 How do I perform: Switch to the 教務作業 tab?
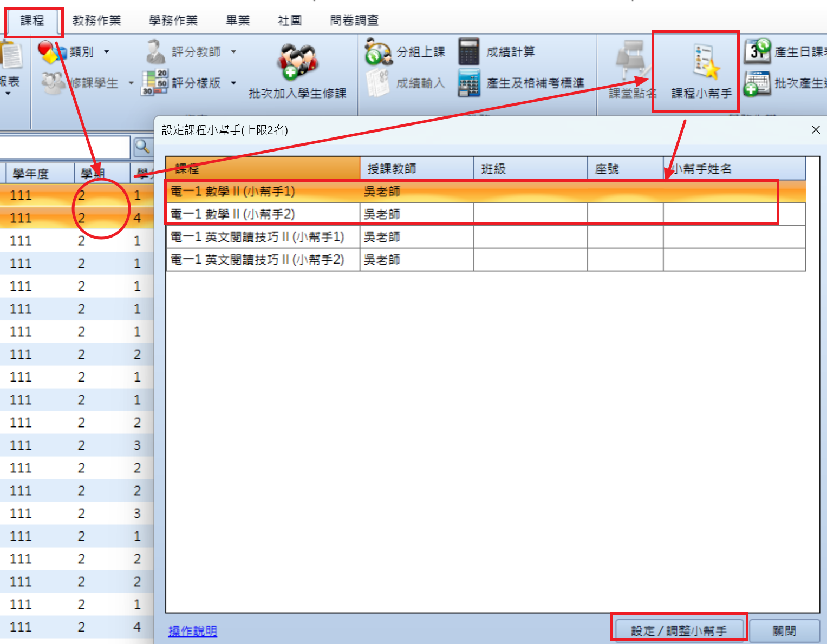point(96,21)
